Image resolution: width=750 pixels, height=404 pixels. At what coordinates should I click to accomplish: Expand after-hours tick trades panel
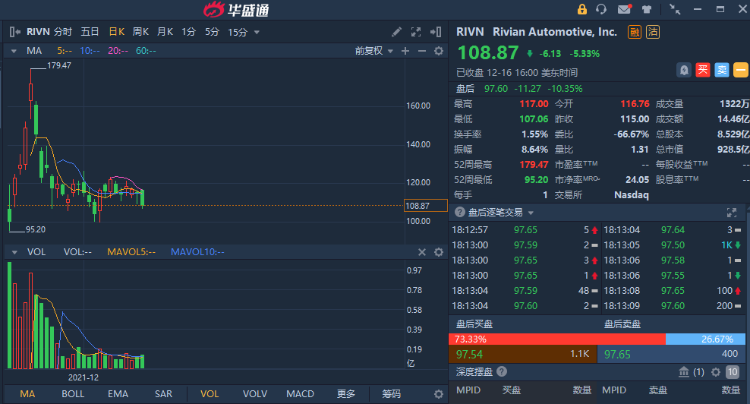[x=731, y=212]
